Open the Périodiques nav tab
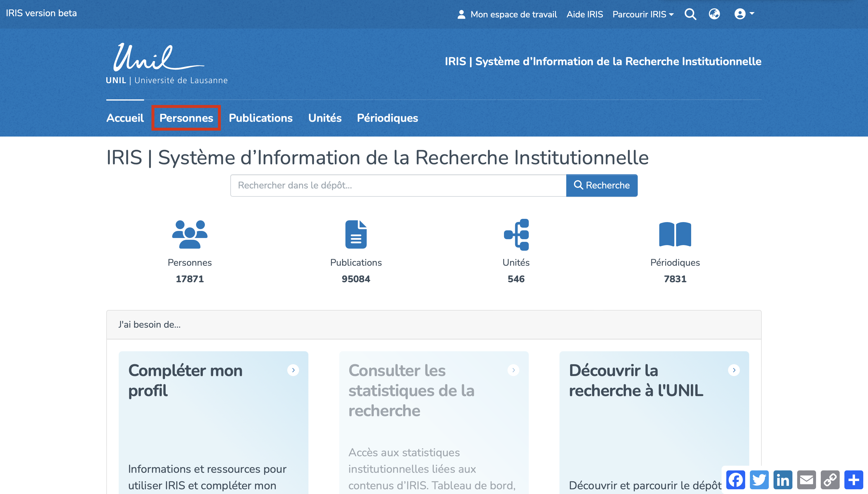 coord(387,118)
